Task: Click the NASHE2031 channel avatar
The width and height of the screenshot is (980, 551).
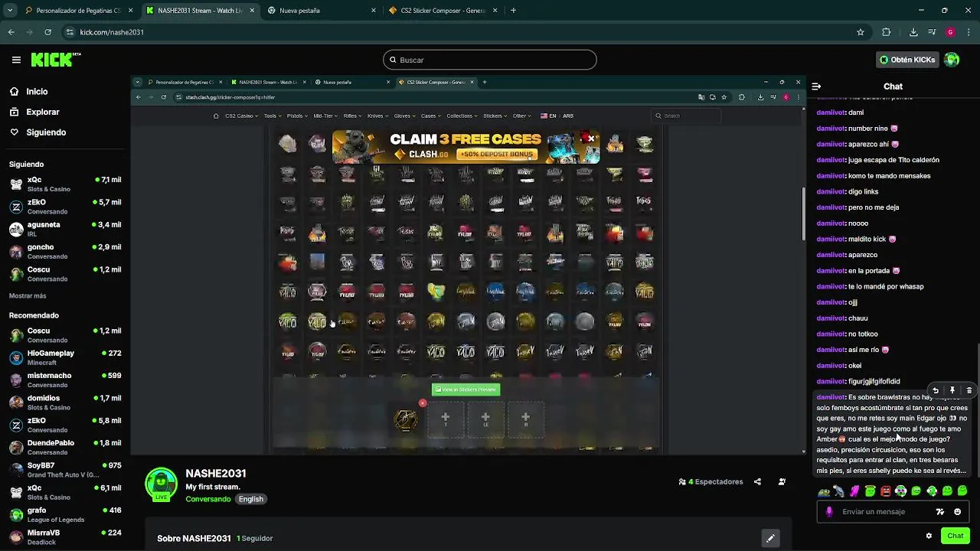Action: (x=161, y=484)
